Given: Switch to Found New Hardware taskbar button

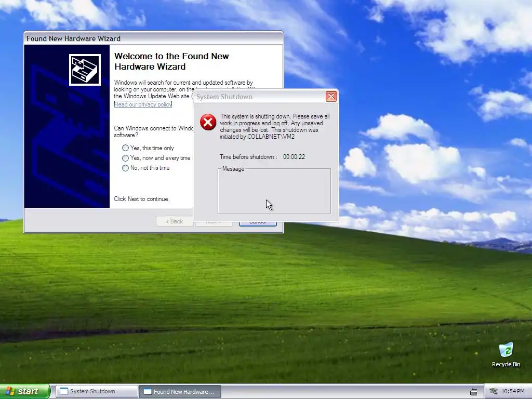Looking at the screenshot, I should (x=180, y=391).
